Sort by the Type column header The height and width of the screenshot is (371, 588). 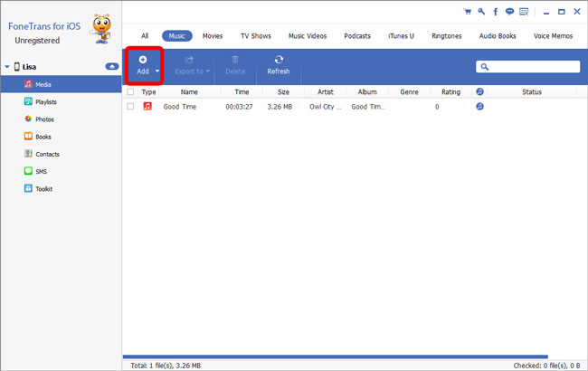pyautogui.click(x=148, y=92)
